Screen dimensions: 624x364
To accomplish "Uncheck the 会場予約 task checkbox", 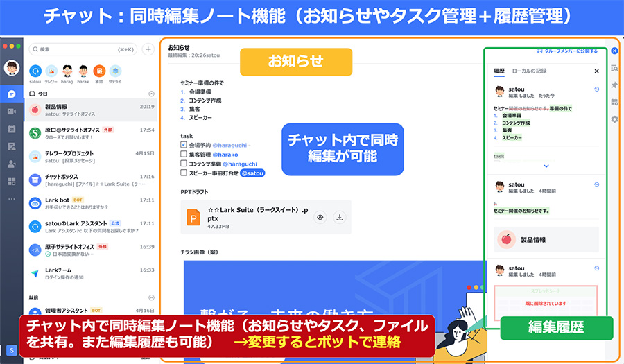I will (184, 145).
